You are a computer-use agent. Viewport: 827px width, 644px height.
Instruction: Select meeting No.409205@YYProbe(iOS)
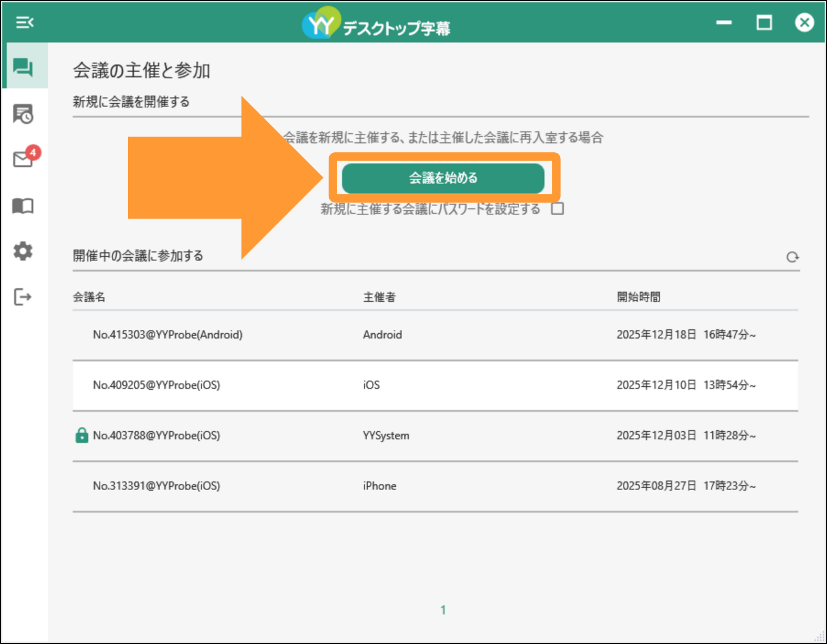435,385
